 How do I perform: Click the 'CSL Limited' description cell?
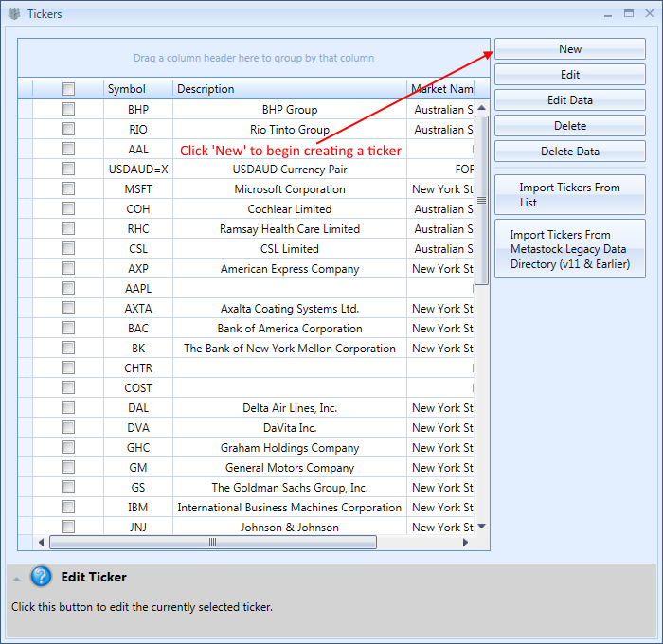(x=290, y=248)
